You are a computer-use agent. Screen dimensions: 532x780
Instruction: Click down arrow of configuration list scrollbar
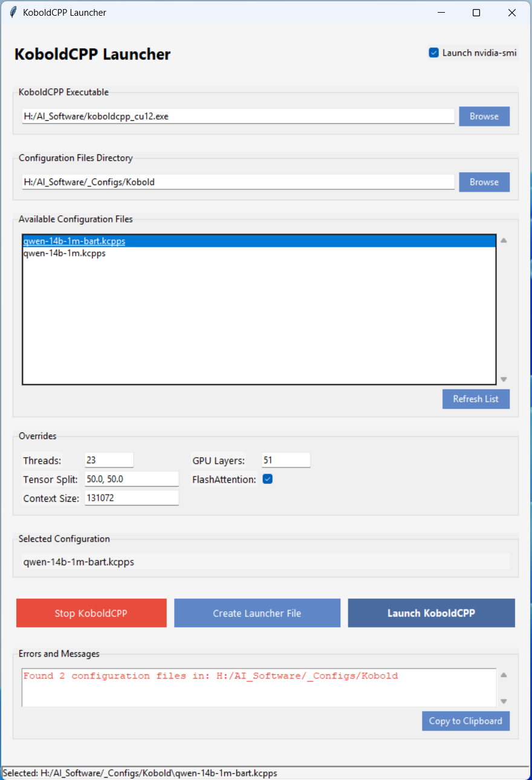[x=504, y=380]
